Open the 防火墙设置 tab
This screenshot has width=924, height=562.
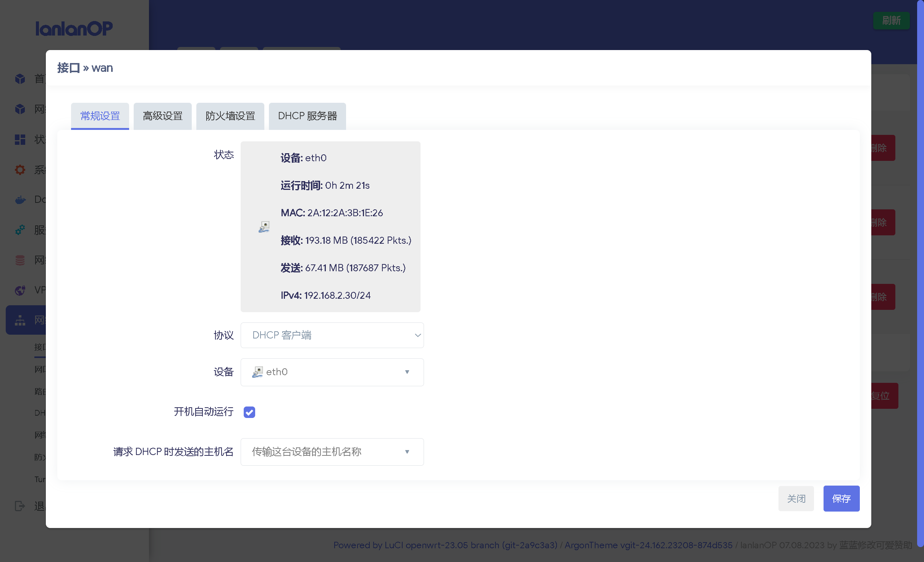point(230,116)
